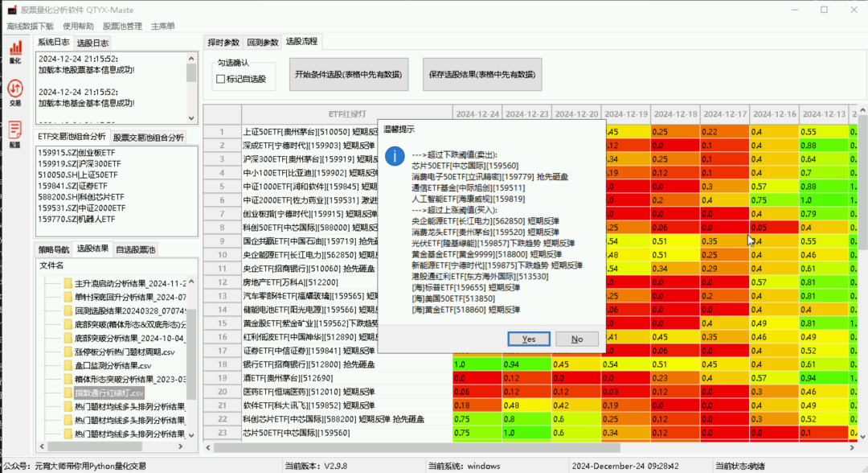Image resolution: width=868 pixels, height=473 pixels.
Task: Click table vertical scrollbar down arrow
Action: (862, 437)
